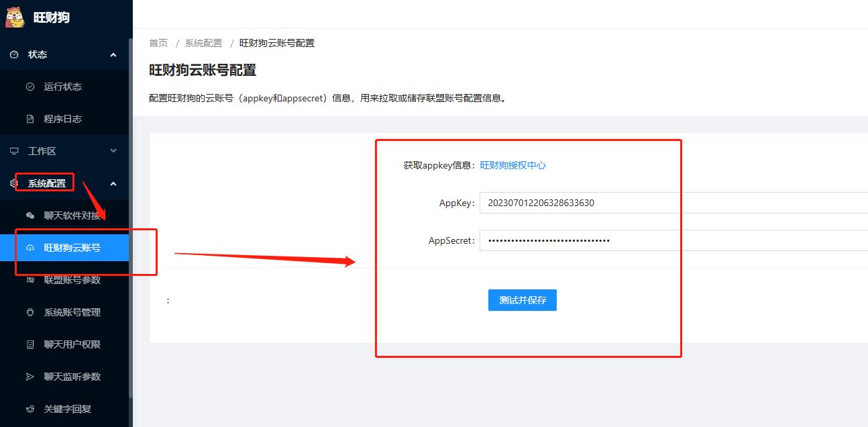Click the Android icon next to 系统账号管理
Screen dimensions: 868x427
(x=30, y=312)
